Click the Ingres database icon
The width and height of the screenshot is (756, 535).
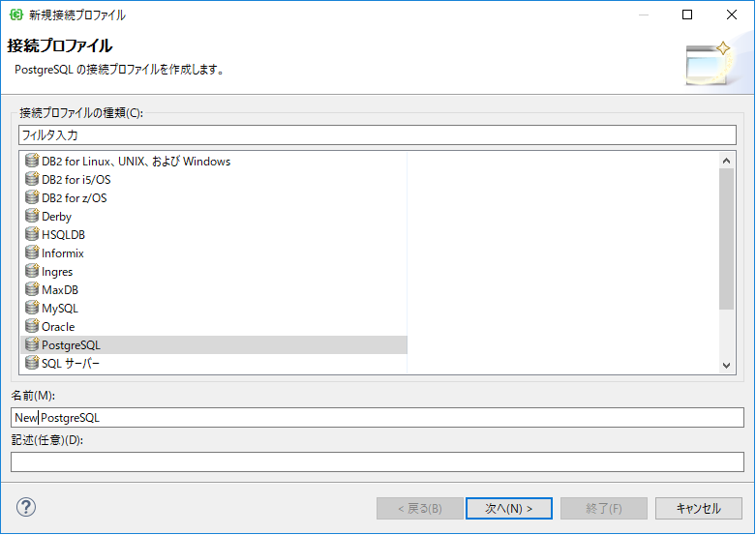32,271
